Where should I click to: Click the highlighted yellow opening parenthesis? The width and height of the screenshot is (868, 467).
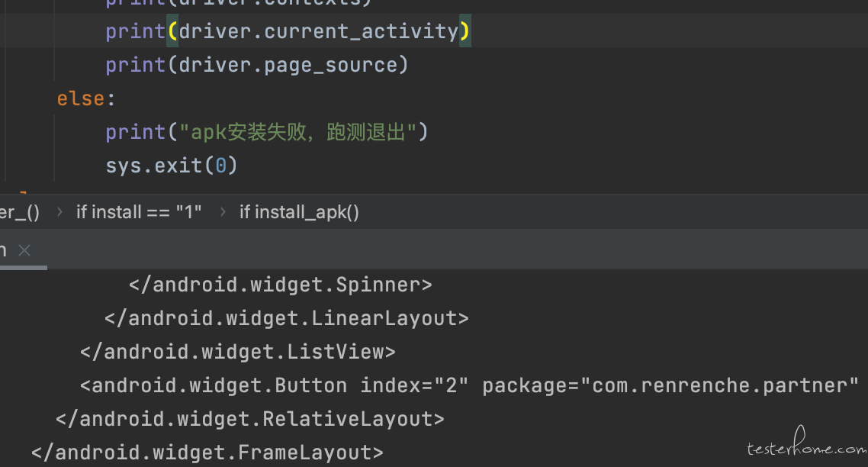point(172,31)
